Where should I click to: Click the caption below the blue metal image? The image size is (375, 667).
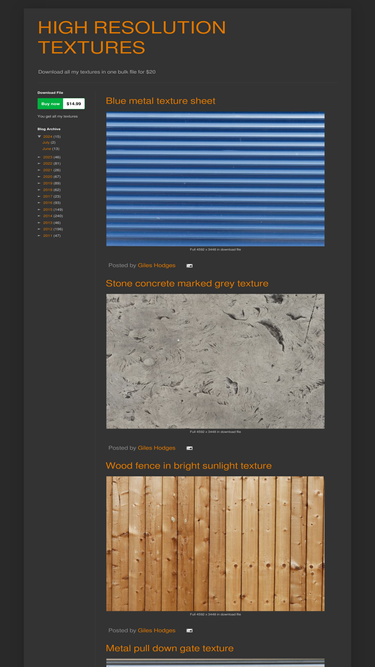pyautogui.click(x=215, y=250)
